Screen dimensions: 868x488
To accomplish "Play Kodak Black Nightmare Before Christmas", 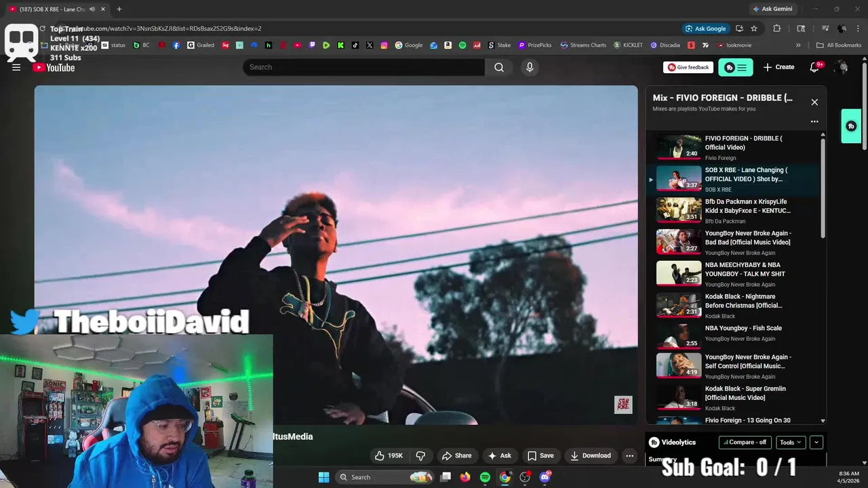I will pyautogui.click(x=732, y=306).
